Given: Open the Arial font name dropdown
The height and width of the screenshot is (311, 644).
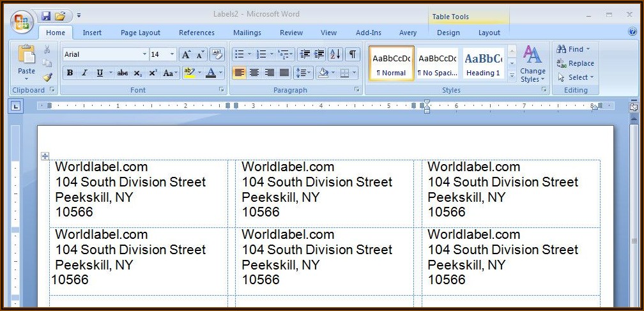Looking at the screenshot, I should coord(144,55).
